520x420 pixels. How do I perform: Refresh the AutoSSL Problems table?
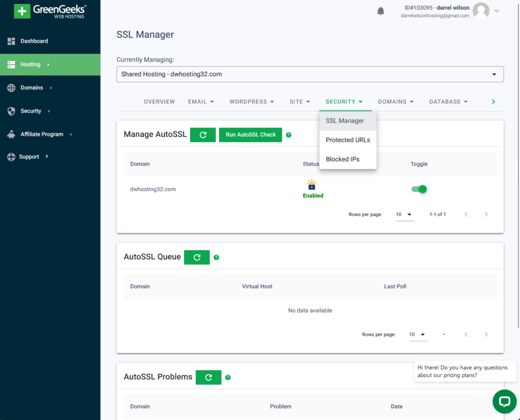click(x=209, y=377)
